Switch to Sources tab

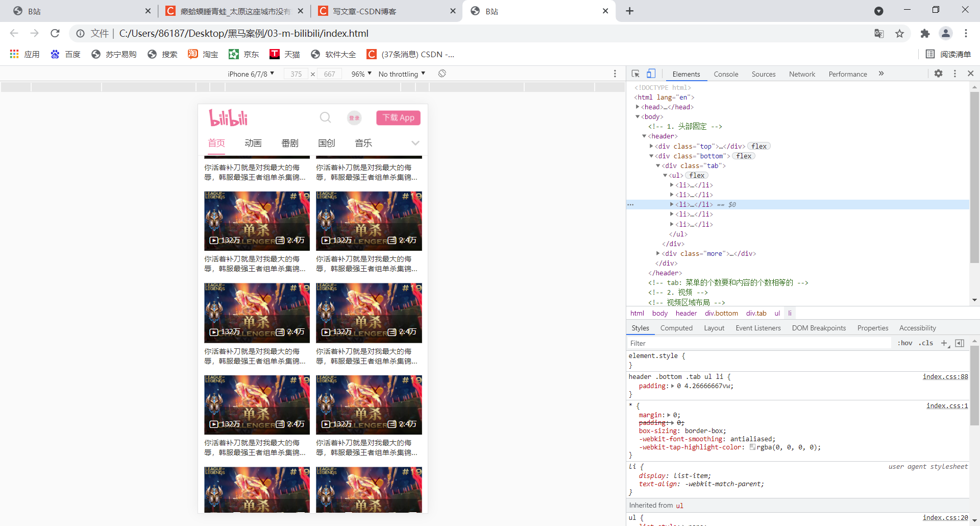click(x=764, y=74)
